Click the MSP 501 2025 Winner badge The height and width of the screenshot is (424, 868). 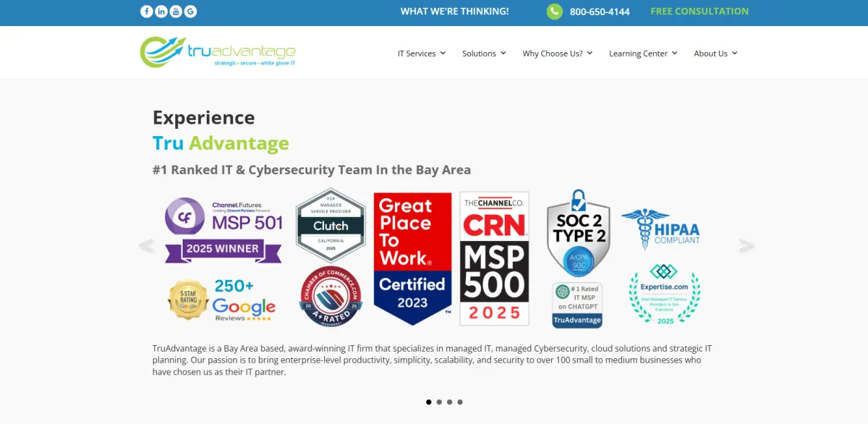(224, 230)
